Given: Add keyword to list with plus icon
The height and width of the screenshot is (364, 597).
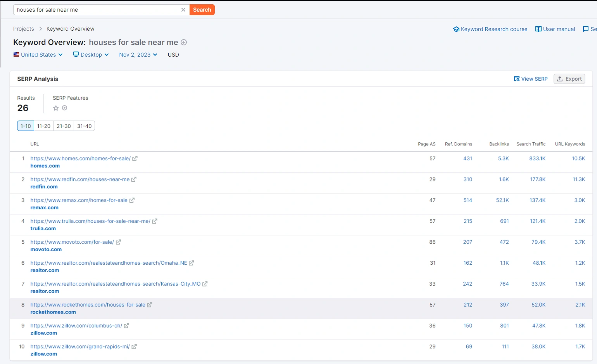Looking at the screenshot, I should [184, 42].
